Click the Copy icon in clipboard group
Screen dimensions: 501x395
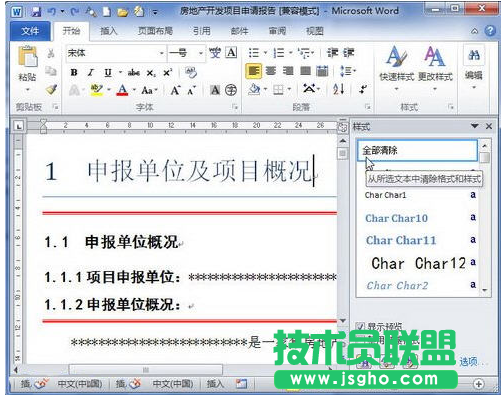point(51,71)
